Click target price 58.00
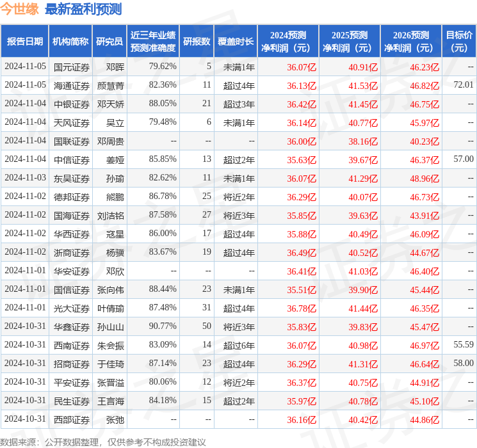Image resolution: width=477 pixels, height=448 pixels. coord(464,363)
